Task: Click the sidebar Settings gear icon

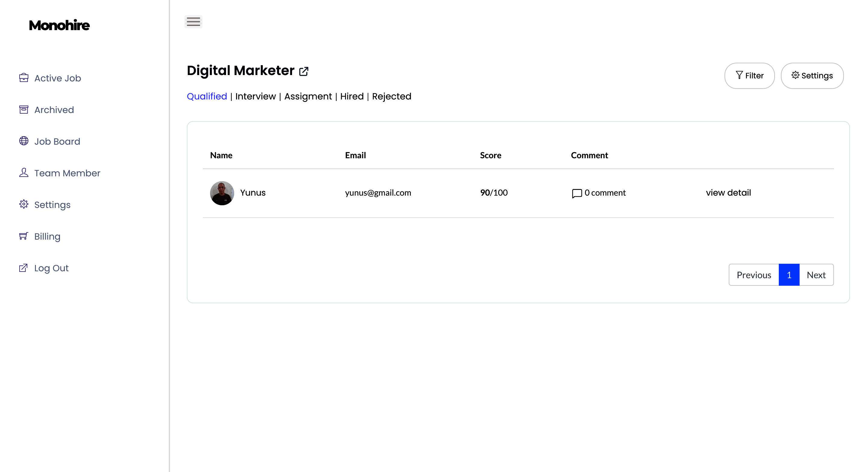Action: click(x=24, y=204)
